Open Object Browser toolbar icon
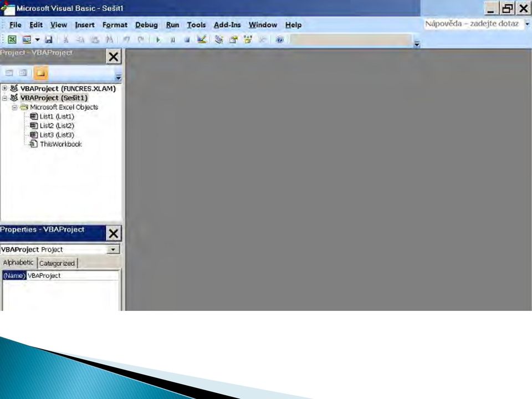Image resolution: width=532 pixels, height=399 pixels. pos(248,40)
